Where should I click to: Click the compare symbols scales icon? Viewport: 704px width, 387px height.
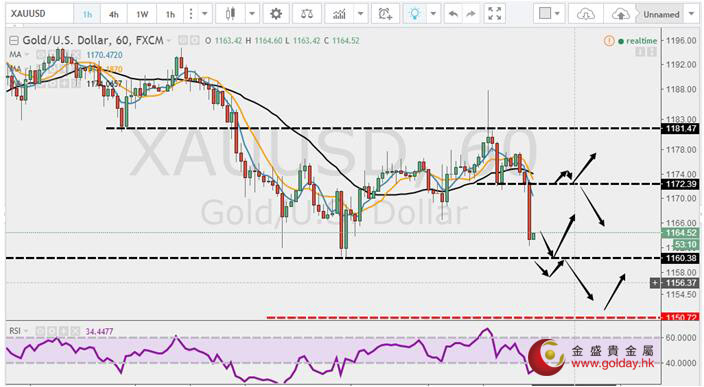pos(307,14)
